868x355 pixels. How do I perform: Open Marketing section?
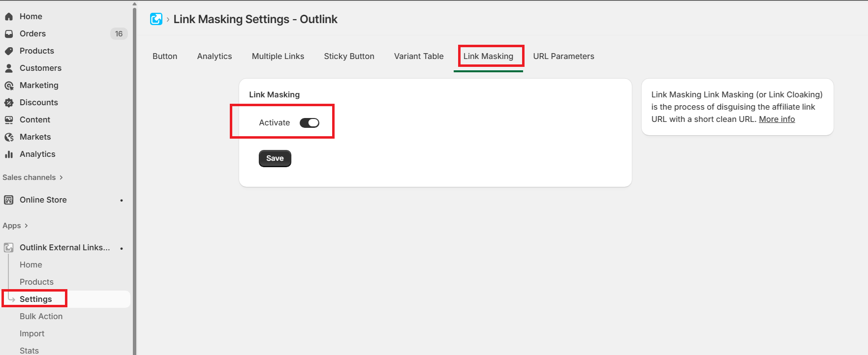pyautogui.click(x=39, y=85)
